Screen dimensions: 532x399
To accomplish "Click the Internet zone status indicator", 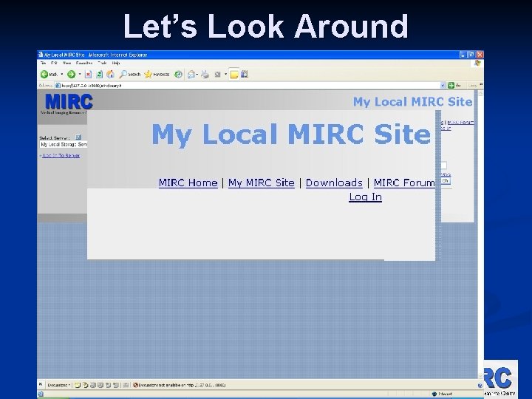I will (x=442, y=394).
